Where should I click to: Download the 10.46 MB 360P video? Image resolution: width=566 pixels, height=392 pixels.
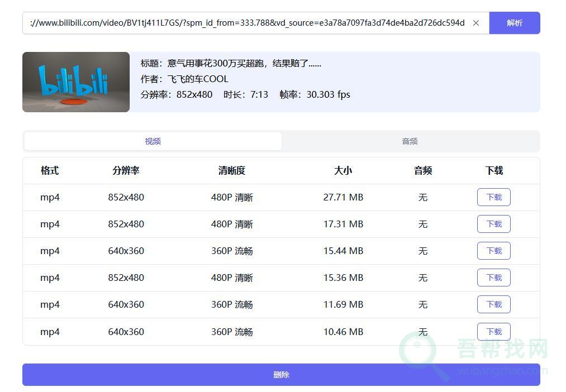point(493,332)
